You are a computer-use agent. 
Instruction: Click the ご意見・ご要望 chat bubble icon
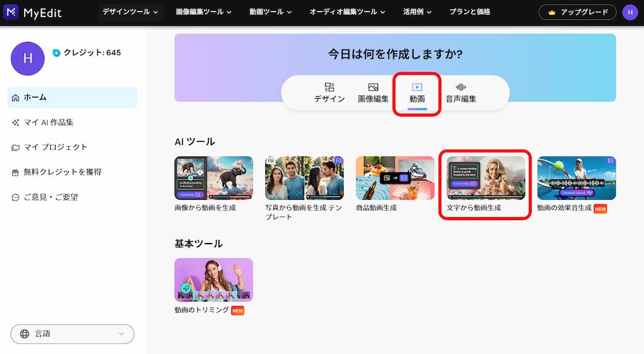click(15, 197)
